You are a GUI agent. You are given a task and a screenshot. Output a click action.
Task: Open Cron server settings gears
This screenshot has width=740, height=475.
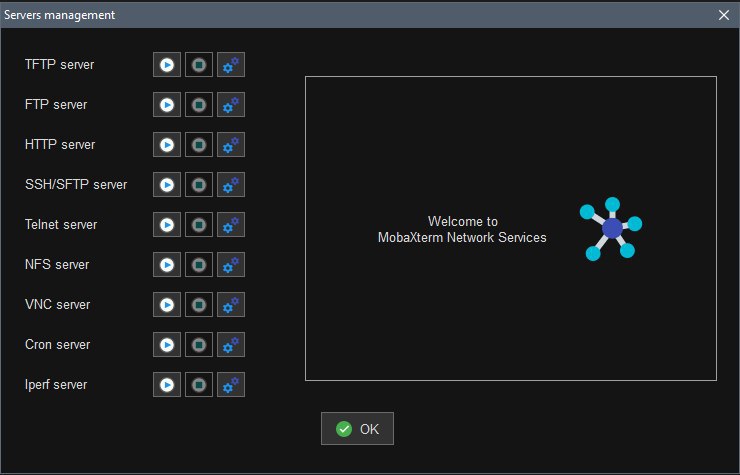pos(231,345)
